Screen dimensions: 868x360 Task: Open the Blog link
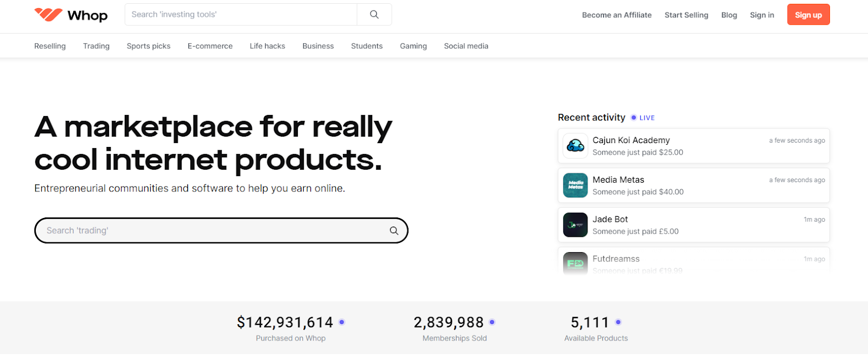coord(729,15)
